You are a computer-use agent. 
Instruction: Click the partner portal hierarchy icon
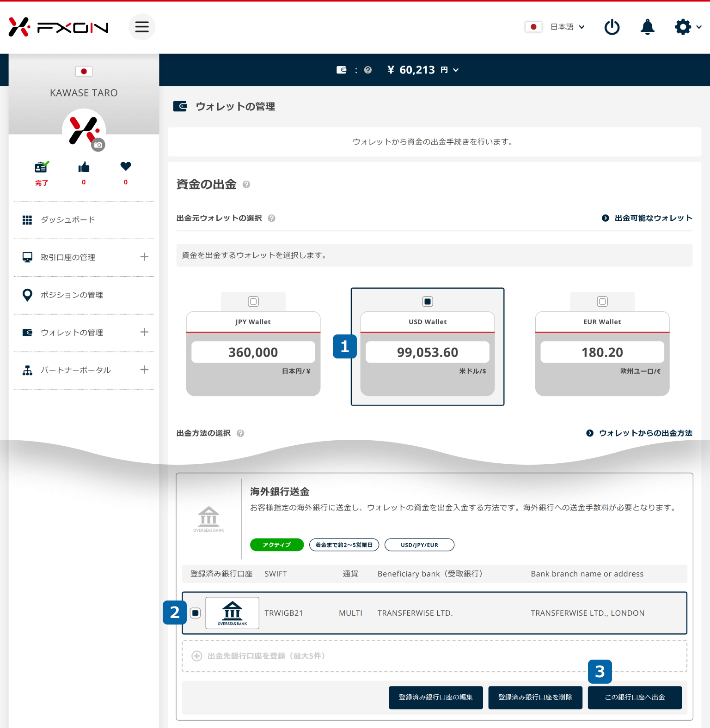tap(27, 370)
